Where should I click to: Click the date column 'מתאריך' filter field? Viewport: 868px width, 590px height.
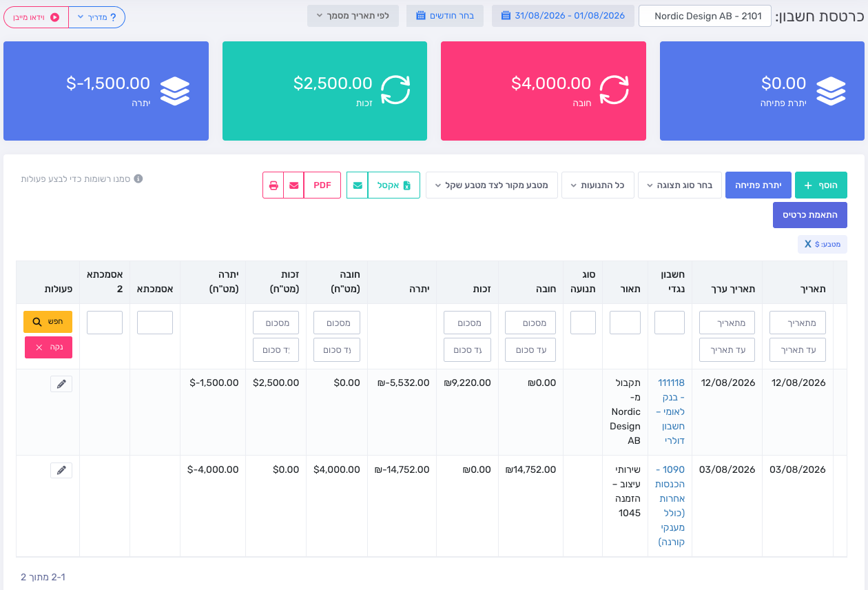point(798,323)
